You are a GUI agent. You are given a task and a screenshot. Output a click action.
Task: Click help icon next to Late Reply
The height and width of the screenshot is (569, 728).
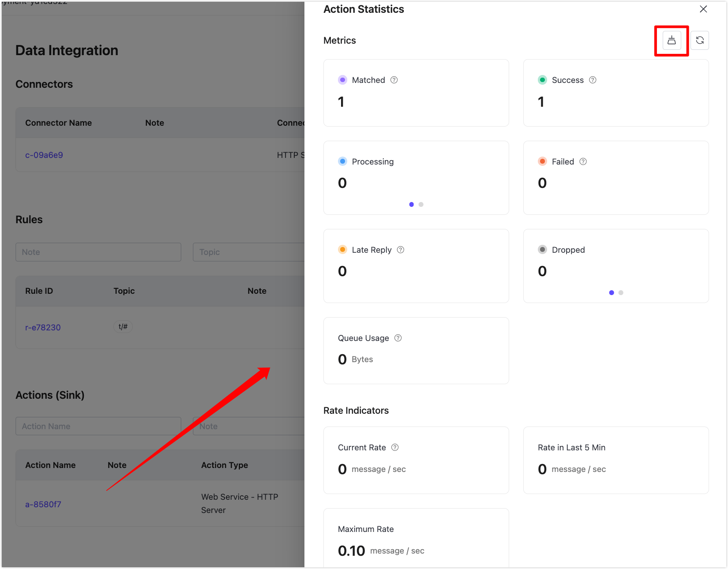click(400, 250)
